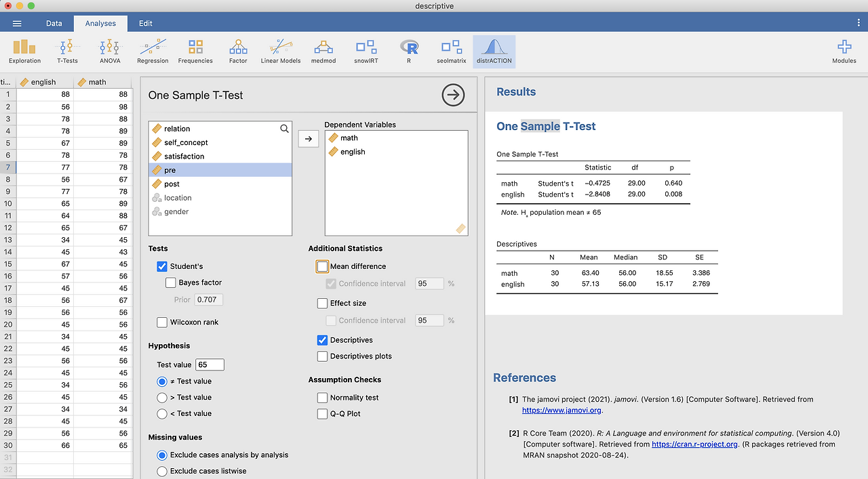This screenshot has height=479, width=868.
Task: Select the gender variable
Action: (220, 212)
